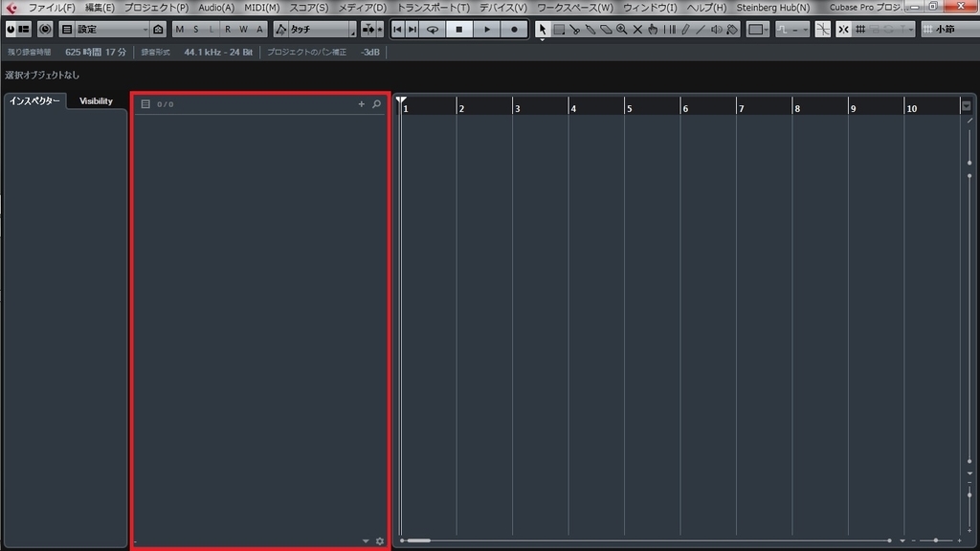Click bar 5 on the ruler
Viewport: 980px width, 551px height.
pos(630,108)
